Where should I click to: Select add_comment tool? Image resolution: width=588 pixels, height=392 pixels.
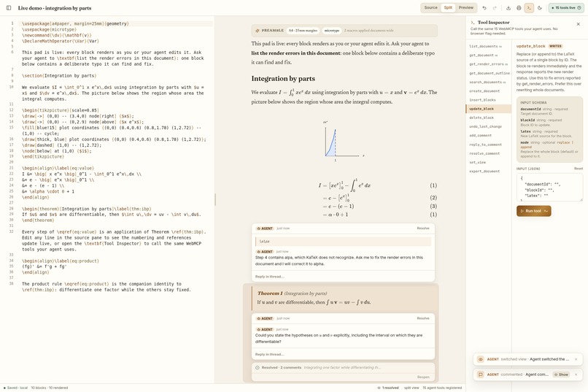point(488,136)
